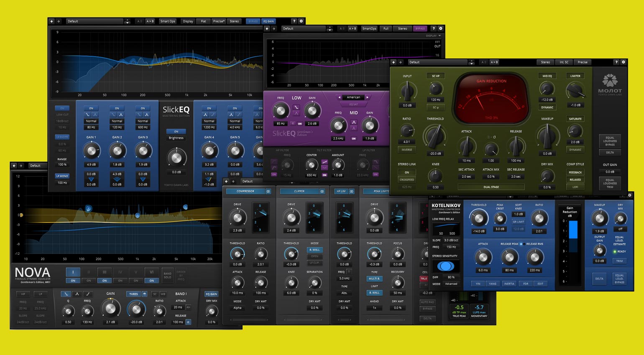Open DISPLAY dropdown in purple SlickEQ graph
This screenshot has height=355, width=644.
point(433,35)
